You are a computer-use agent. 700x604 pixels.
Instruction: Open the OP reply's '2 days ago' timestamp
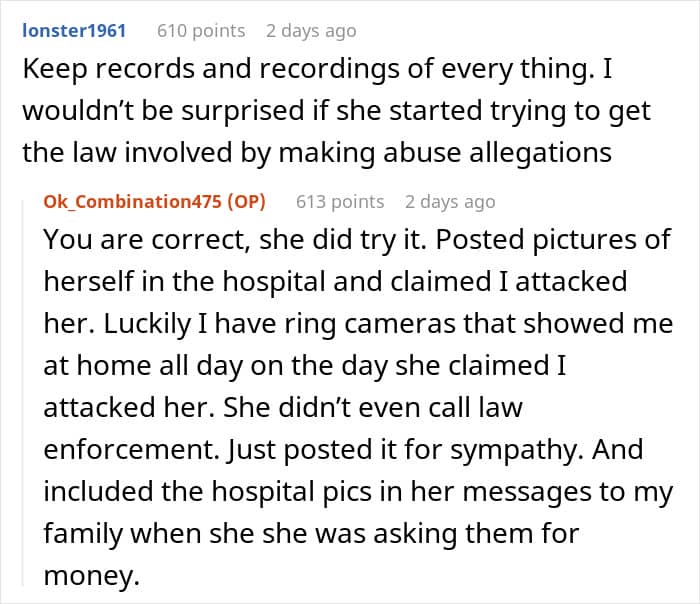tap(450, 202)
